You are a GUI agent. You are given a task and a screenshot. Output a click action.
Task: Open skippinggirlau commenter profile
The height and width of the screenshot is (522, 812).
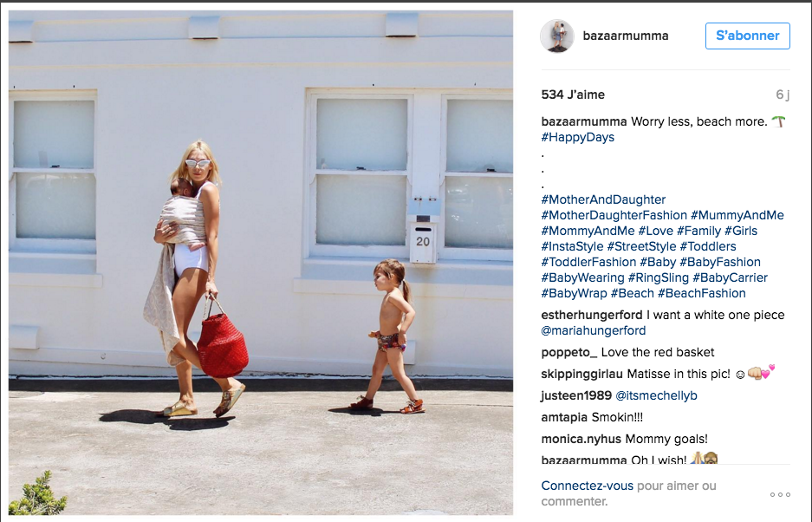pos(582,374)
